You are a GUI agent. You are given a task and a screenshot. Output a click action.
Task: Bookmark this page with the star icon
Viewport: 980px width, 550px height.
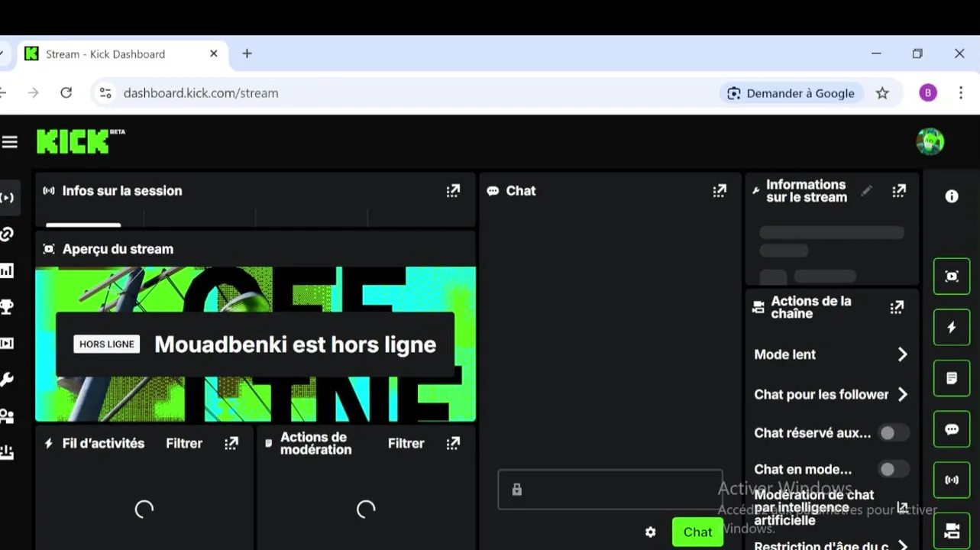tap(882, 93)
